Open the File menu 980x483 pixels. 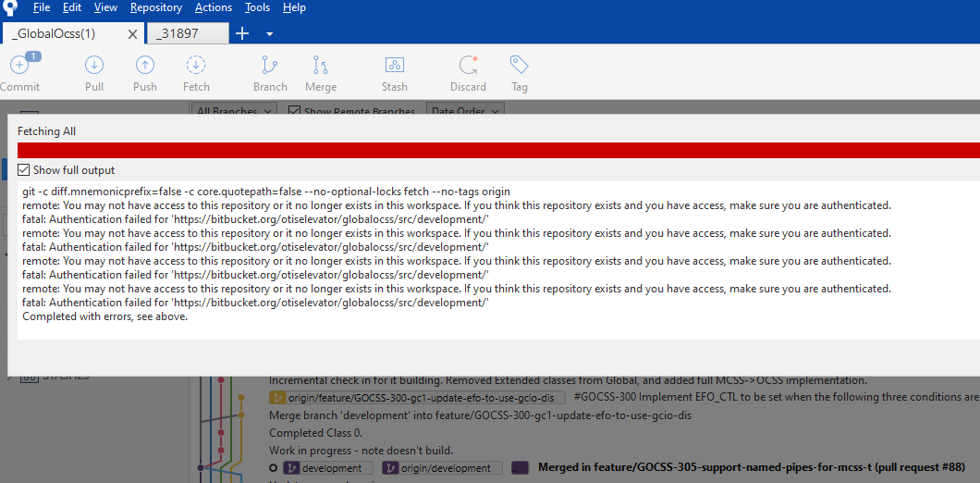tap(42, 8)
